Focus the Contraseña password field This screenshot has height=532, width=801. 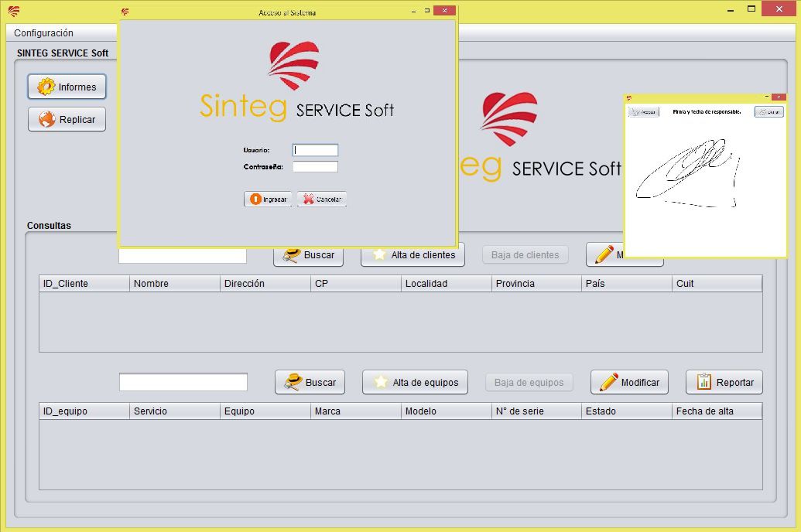pyautogui.click(x=316, y=166)
